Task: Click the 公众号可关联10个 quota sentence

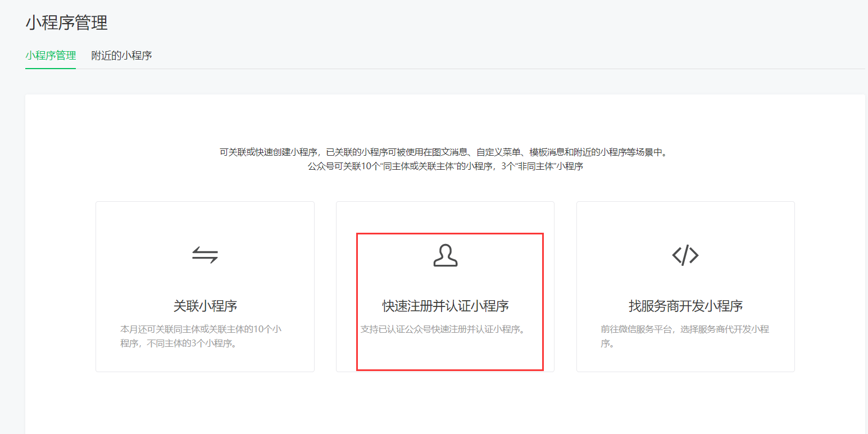Action: 446,167
